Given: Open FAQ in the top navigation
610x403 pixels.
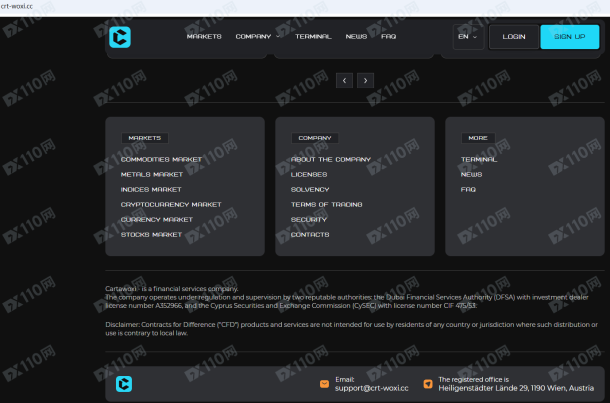Looking at the screenshot, I should (x=388, y=37).
